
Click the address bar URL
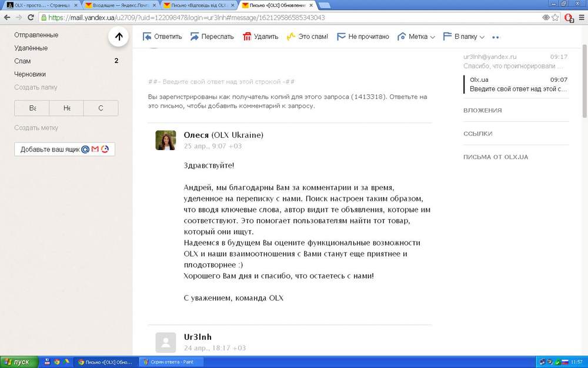[x=186, y=18]
